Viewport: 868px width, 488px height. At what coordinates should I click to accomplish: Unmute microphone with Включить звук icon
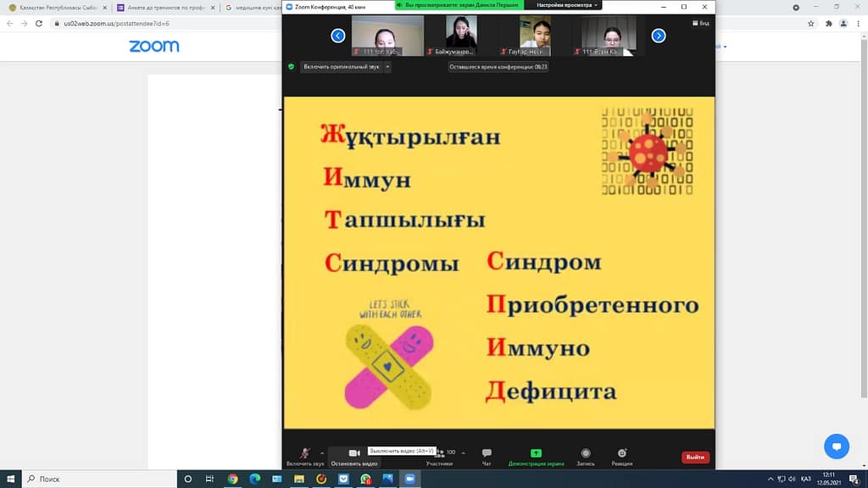pos(304,454)
